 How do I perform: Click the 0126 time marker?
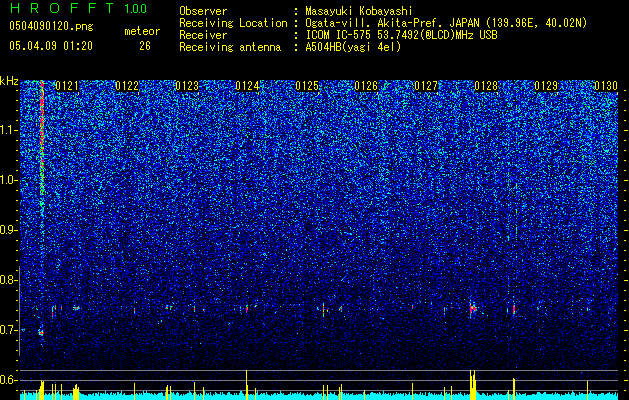click(366, 86)
